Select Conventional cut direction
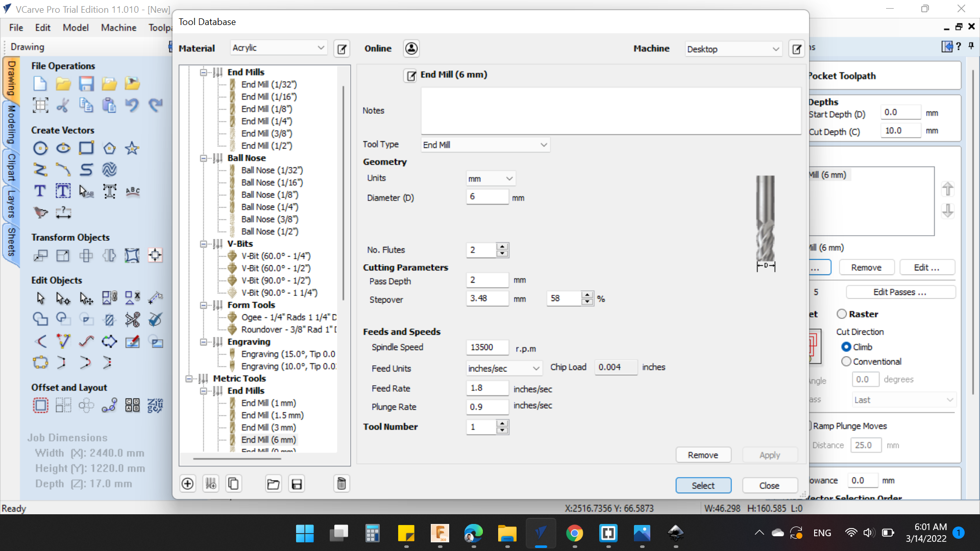This screenshot has width=980, height=551. tap(846, 362)
